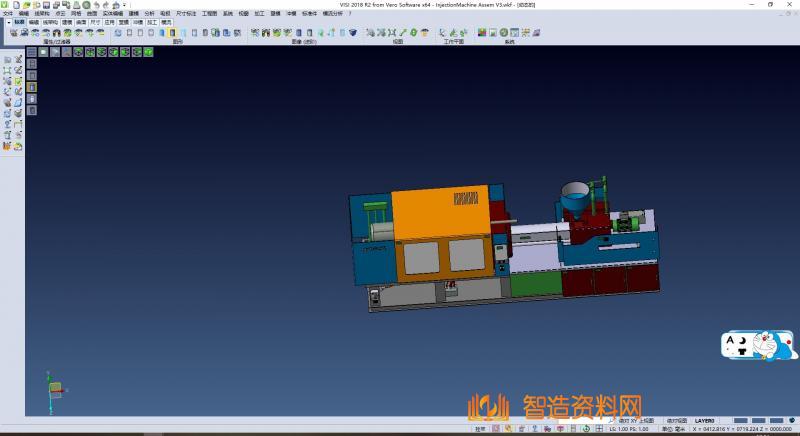Viewport: 800px width, 436px height.
Task: Click the Doraemon input method widget
Action: click(758, 346)
